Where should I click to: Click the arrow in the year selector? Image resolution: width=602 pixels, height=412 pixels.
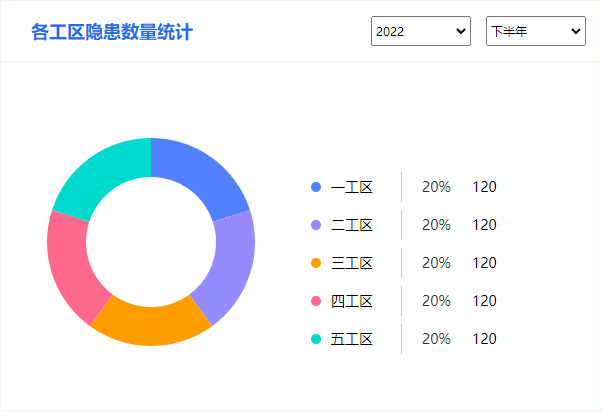pos(461,31)
